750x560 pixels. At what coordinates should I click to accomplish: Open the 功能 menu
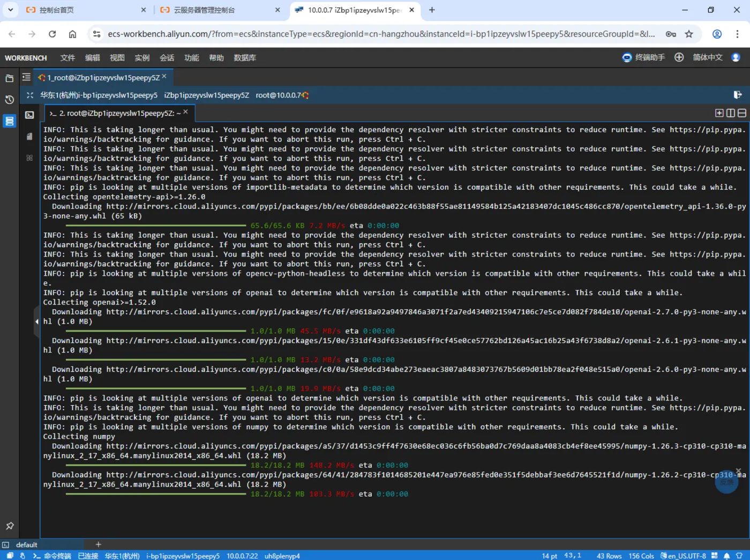192,58
